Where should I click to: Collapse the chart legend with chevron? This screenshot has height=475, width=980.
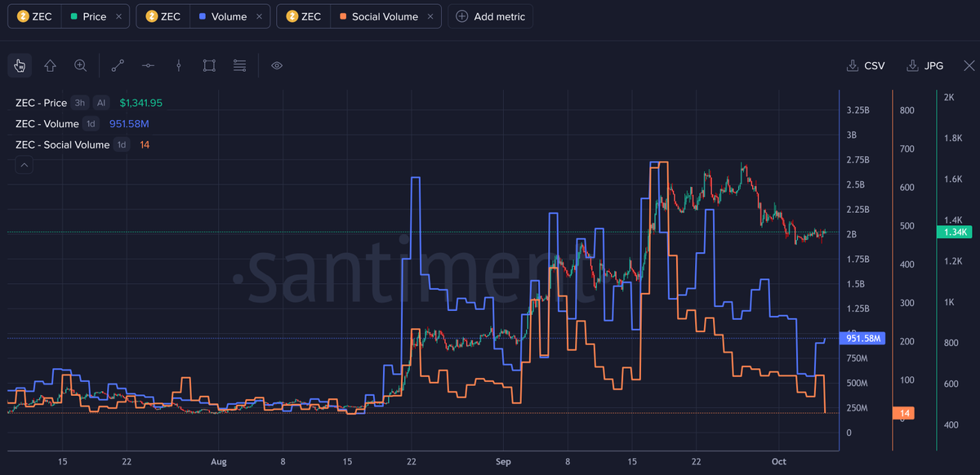click(x=24, y=166)
